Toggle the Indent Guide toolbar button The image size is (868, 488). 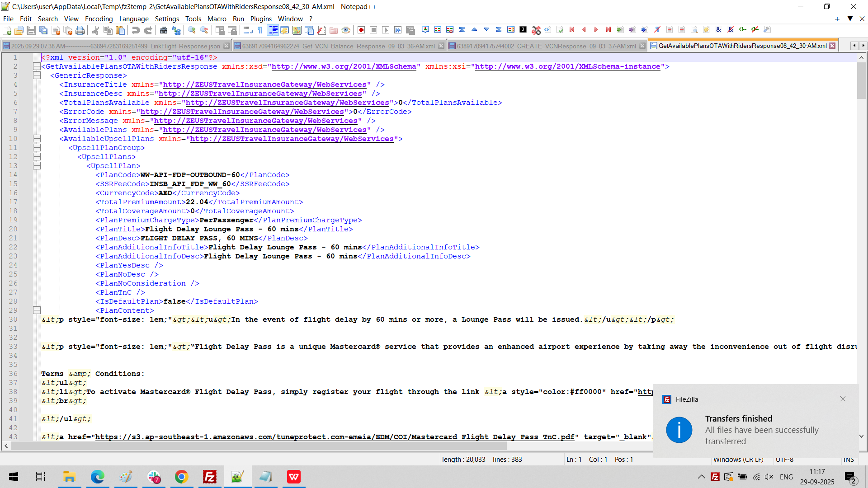coord(273,30)
